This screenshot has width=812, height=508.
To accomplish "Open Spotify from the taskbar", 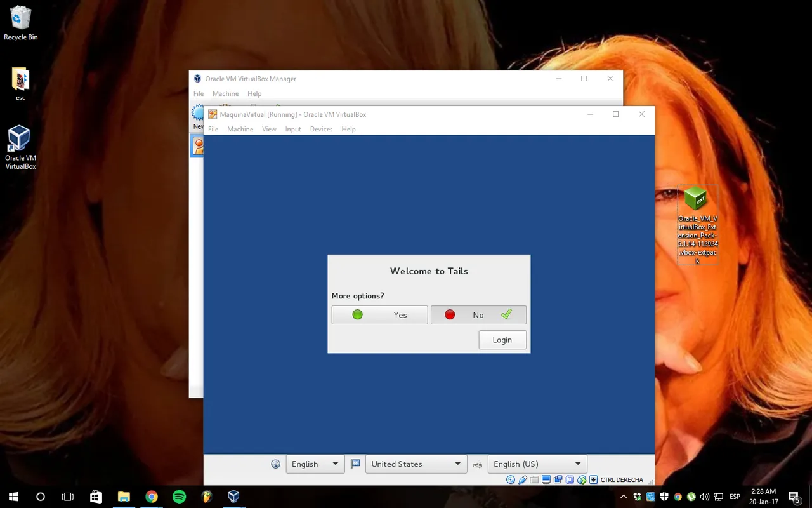I will tap(179, 497).
